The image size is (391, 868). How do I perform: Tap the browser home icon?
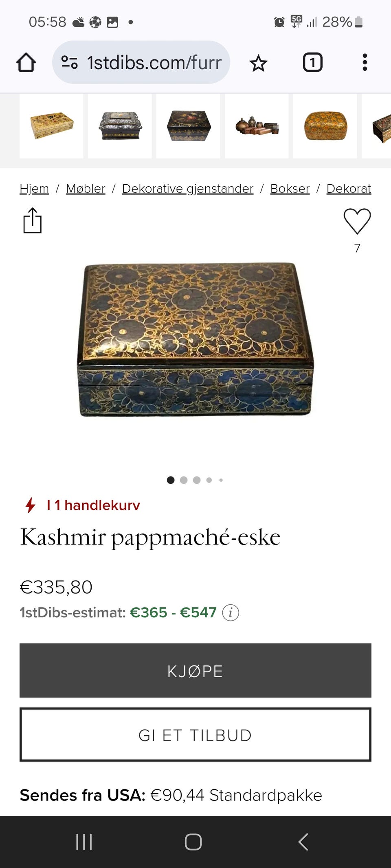click(26, 63)
